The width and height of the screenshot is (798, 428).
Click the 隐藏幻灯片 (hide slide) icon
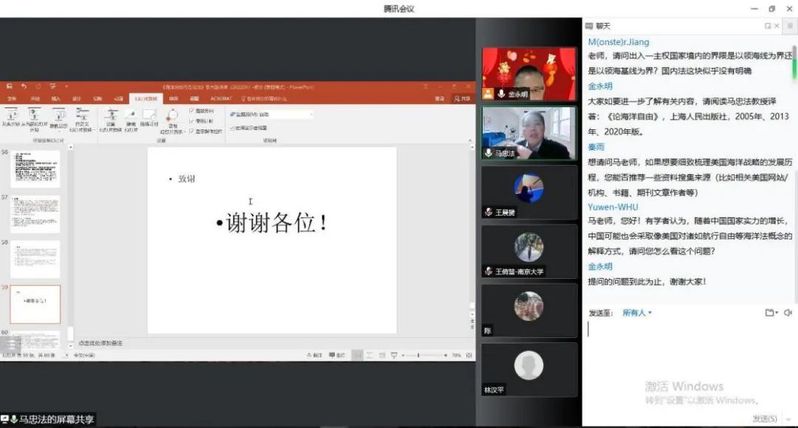[130, 116]
